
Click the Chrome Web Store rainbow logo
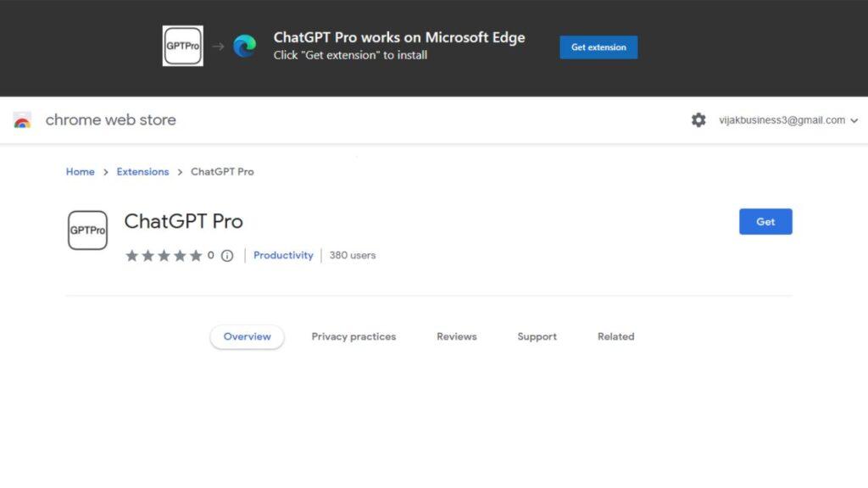22,120
